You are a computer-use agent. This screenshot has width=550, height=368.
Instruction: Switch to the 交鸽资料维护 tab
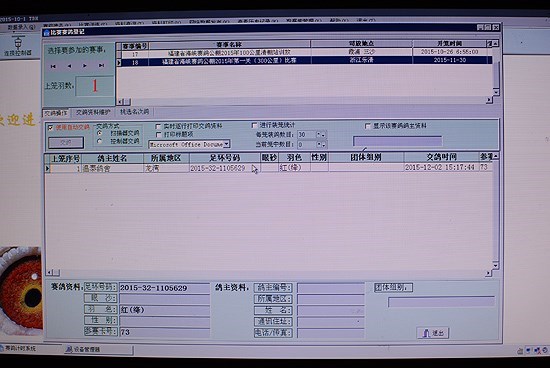coord(93,112)
